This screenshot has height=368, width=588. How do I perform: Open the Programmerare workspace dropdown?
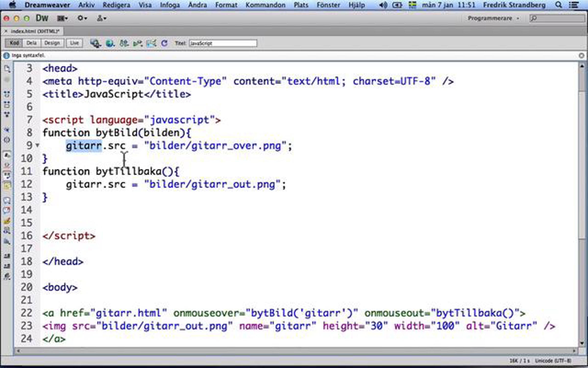click(493, 18)
